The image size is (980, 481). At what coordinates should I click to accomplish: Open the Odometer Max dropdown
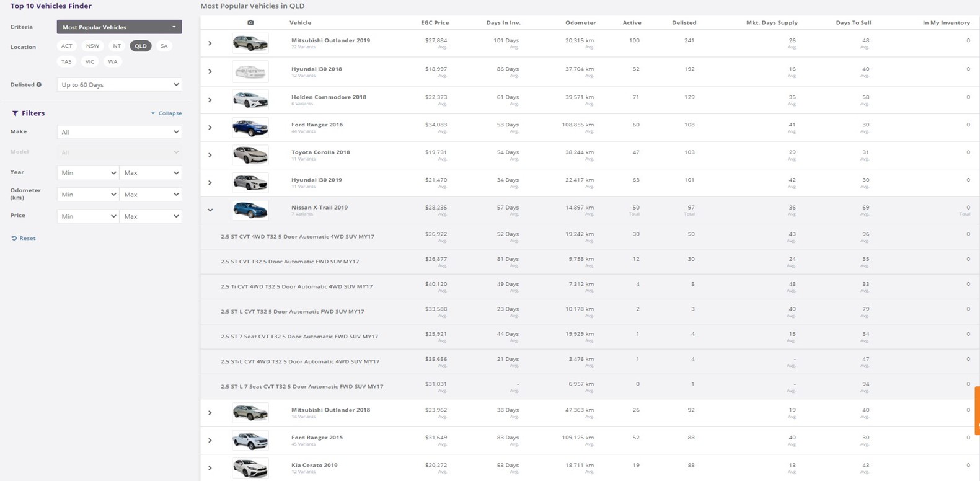[151, 195]
